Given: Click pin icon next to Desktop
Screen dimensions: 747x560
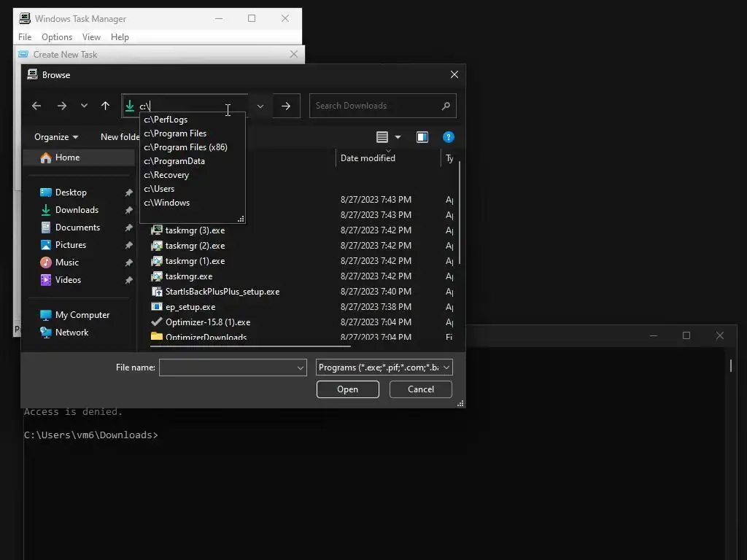Looking at the screenshot, I should (128, 192).
